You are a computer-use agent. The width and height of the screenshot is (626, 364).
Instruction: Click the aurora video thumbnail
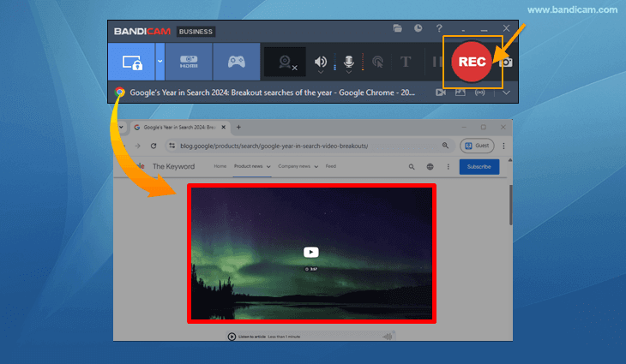311,254
